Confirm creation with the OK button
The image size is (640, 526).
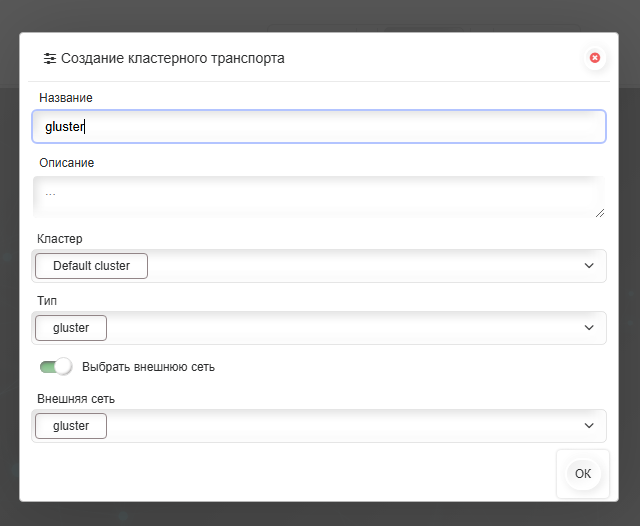(583, 473)
